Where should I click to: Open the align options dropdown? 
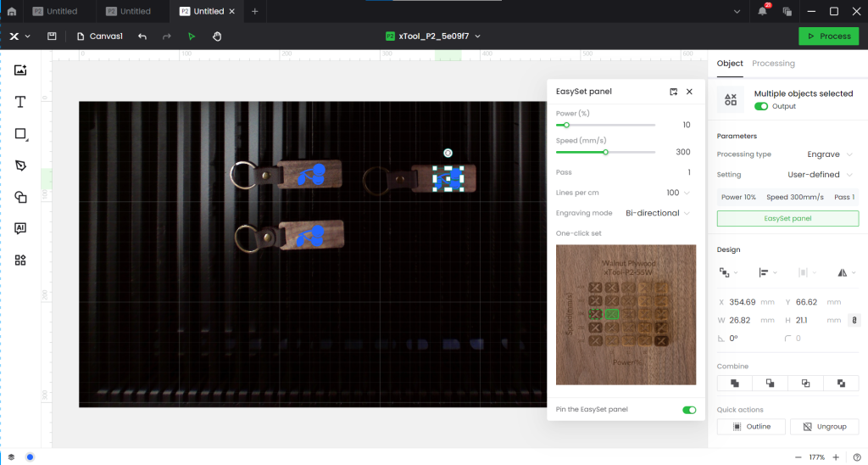767,272
